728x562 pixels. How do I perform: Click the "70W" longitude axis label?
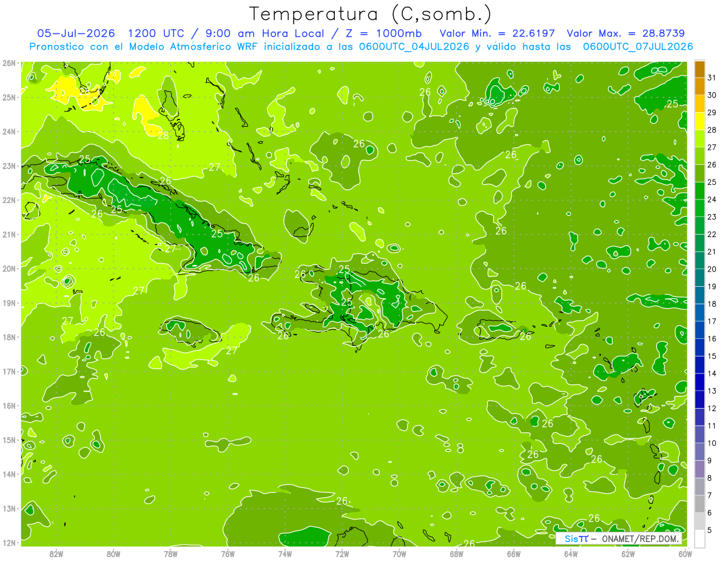pyautogui.click(x=399, y=554)
